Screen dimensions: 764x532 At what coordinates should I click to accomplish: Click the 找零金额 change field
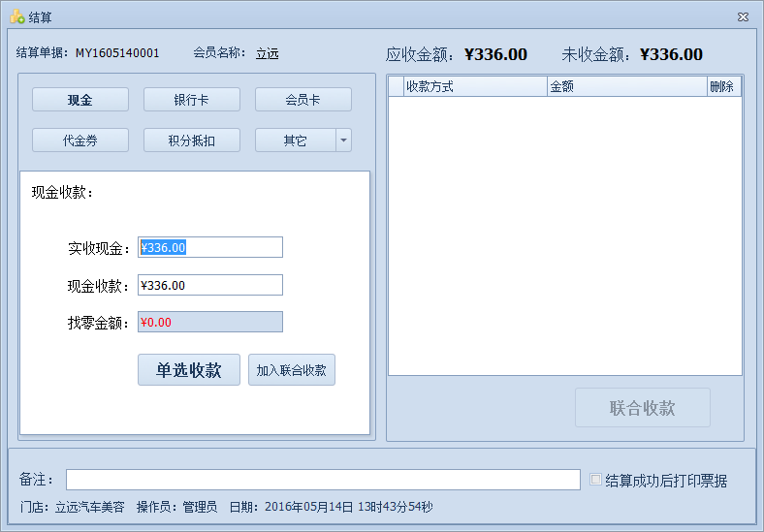coord(210,322)
